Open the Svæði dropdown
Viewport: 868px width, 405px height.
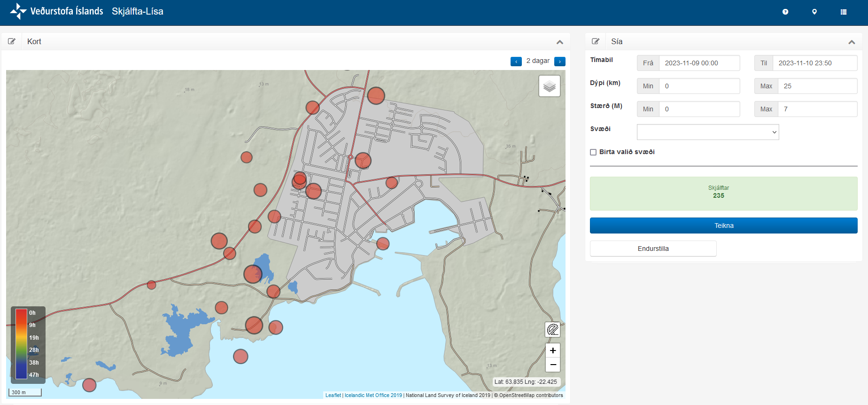coord(707,132)
